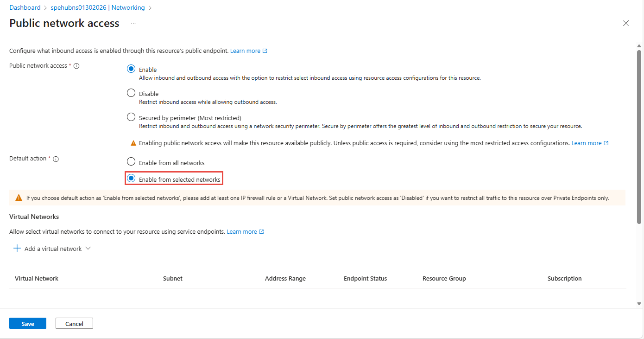The height and width of the screenshot is (339, 644).
Task: Select the Disable radio option
Action: click(x=131, y=93)
